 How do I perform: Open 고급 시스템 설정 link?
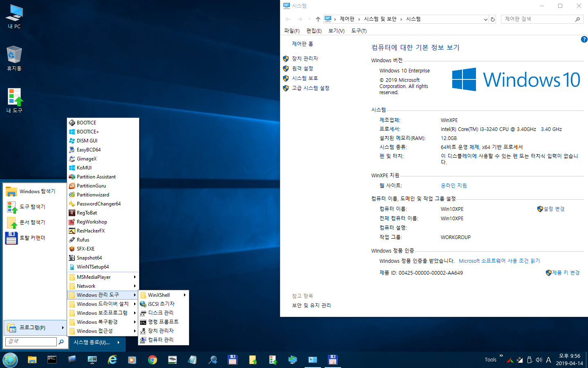[311, 88]
